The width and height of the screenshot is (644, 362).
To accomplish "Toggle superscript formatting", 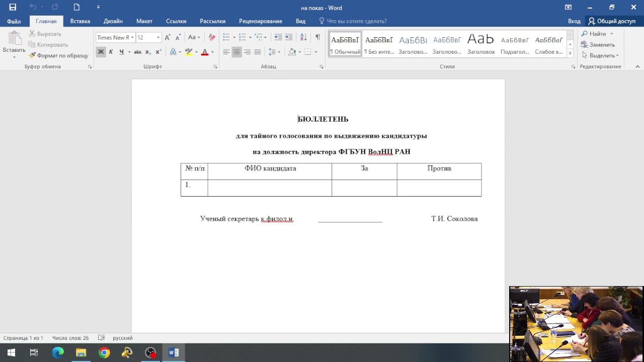I will 158,52.
